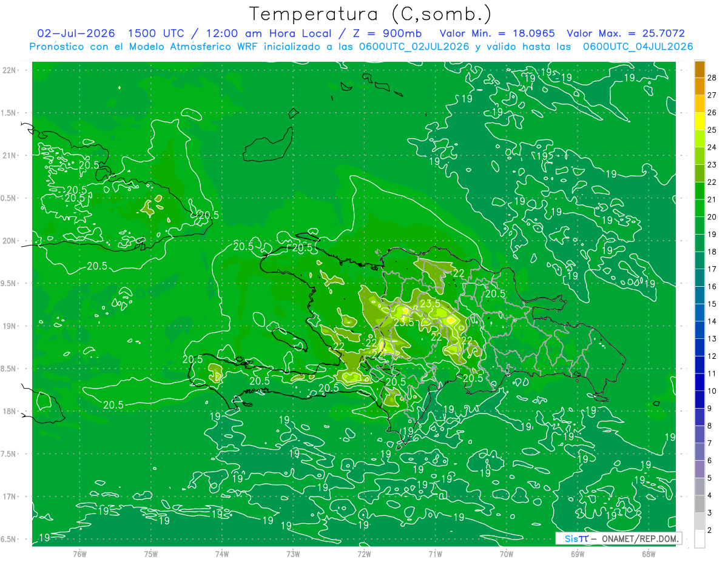728x562 pixels.
Task: Click the 74W longitude axis label
Action: (x=222, y=554)
